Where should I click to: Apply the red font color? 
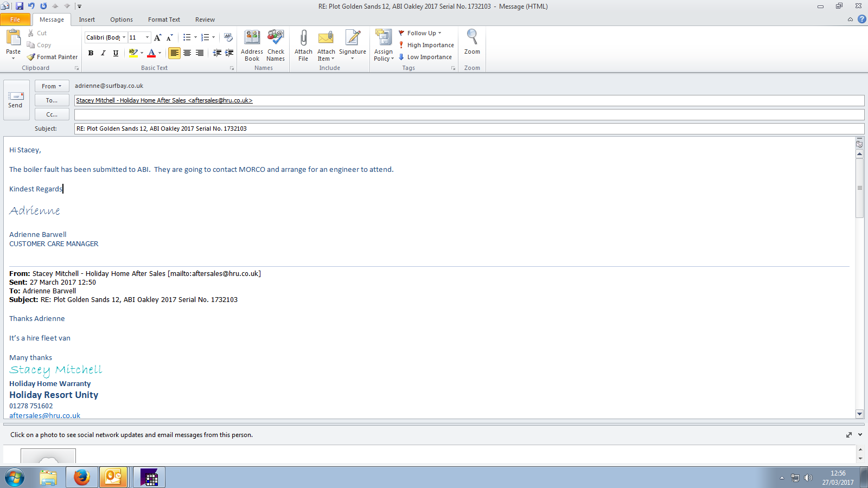151,53
